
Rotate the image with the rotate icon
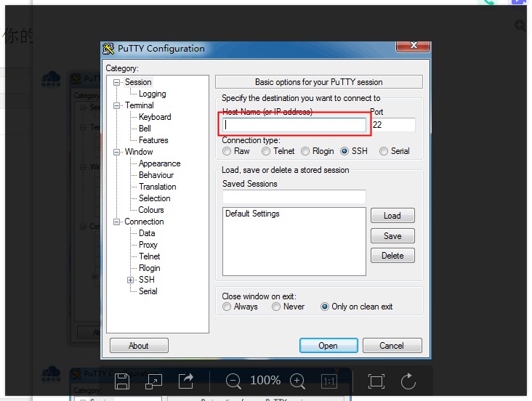pos(408,381)
